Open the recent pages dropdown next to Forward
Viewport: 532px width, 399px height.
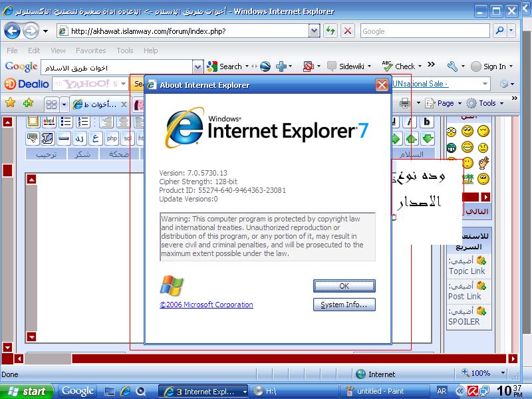(45, 31)
